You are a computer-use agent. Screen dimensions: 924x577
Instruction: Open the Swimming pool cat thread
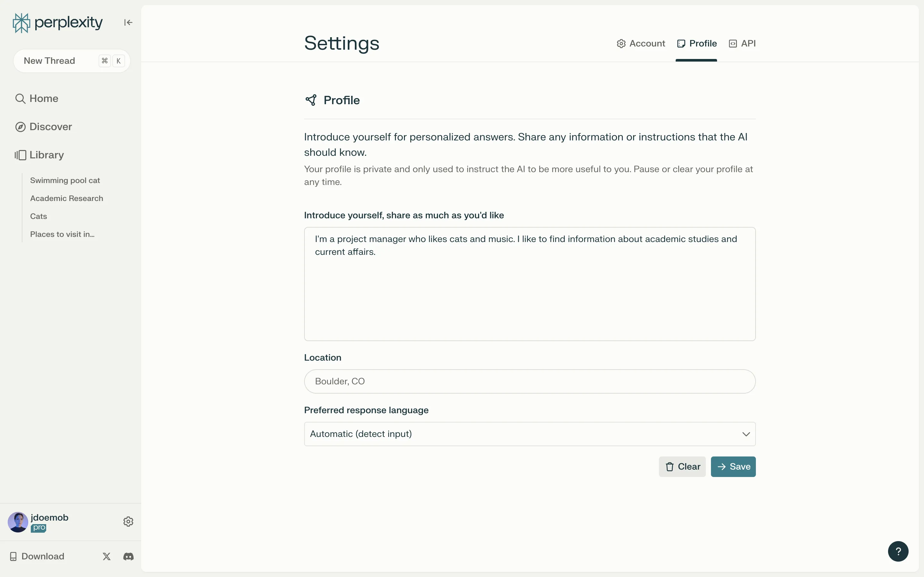pyautogui.click(x=65, y=180)
